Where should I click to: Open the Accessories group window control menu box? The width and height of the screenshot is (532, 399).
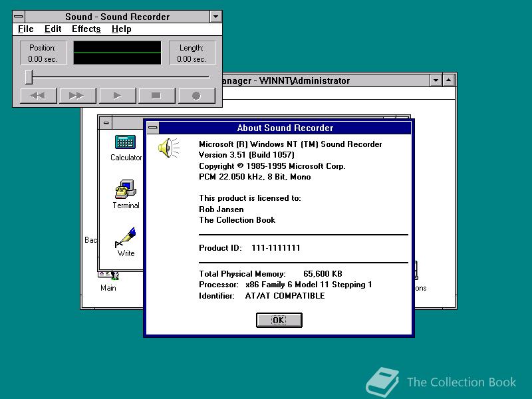point(106,123)
